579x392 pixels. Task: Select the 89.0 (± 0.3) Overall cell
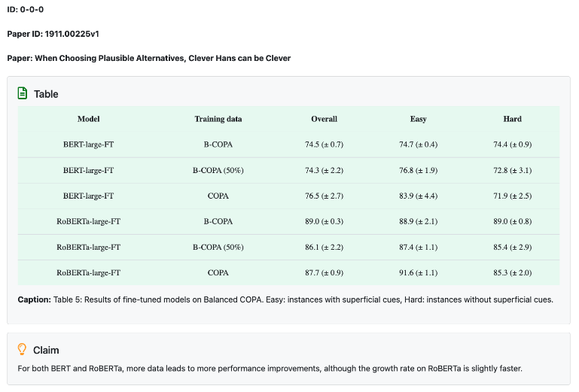pos(324,221)
